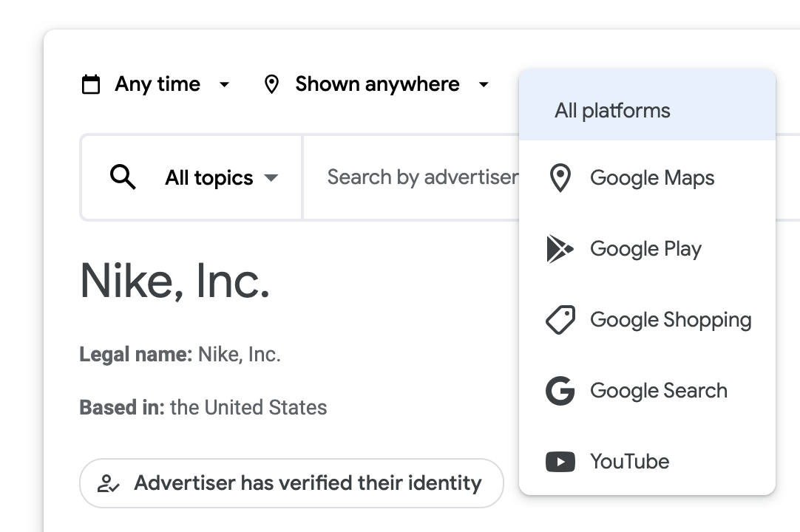Focus the Search by advertiser input field
This screenshot has height=532, width=800.
[x=421, y=177]
